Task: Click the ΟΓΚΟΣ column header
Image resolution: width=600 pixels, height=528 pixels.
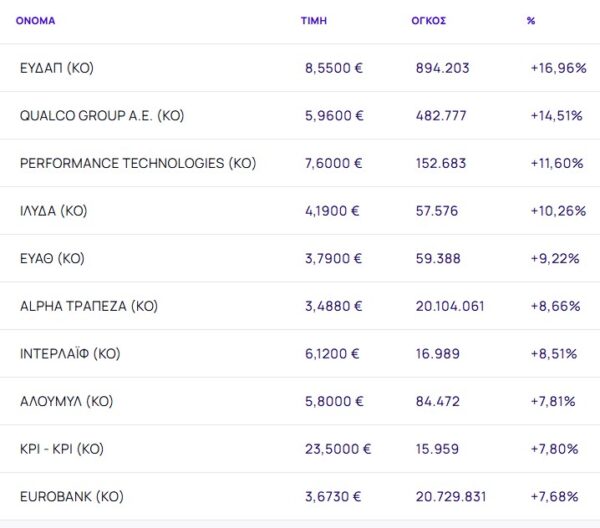Action: [428, 20]
